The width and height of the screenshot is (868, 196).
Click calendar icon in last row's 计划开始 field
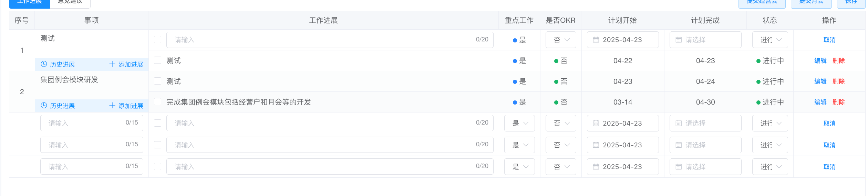click(596, 167)
